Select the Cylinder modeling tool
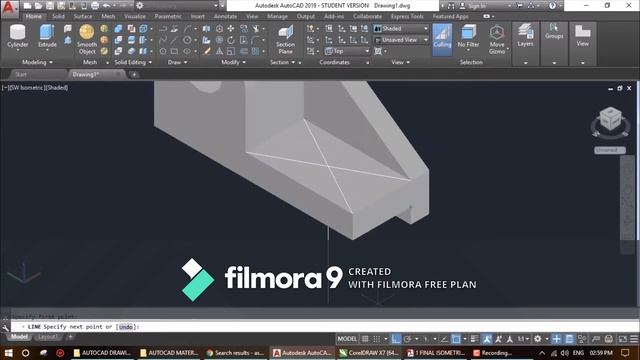The image size is (640, 360). pos(18,36)
